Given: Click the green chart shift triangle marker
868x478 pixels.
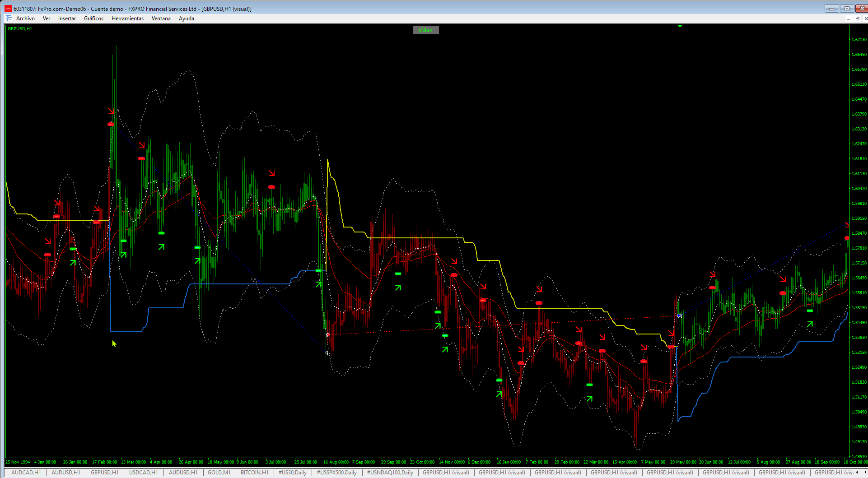Looking at the screenshot, I should tap(680, 26).
